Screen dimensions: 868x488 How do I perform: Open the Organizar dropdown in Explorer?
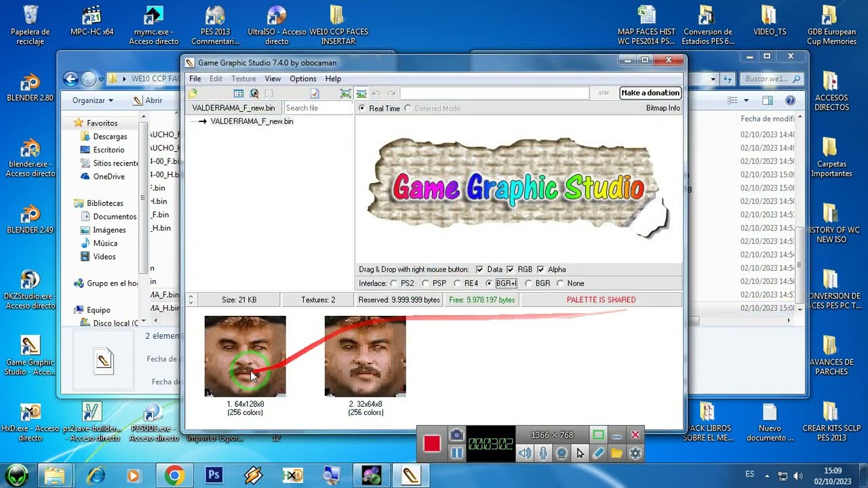pyautogui.click(x=93, y=100)
